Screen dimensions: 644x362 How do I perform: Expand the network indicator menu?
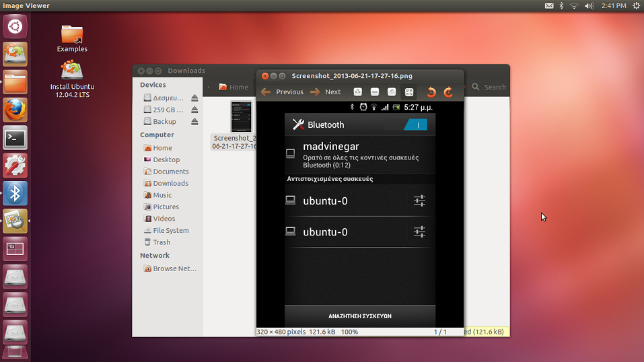pos(574,5)
